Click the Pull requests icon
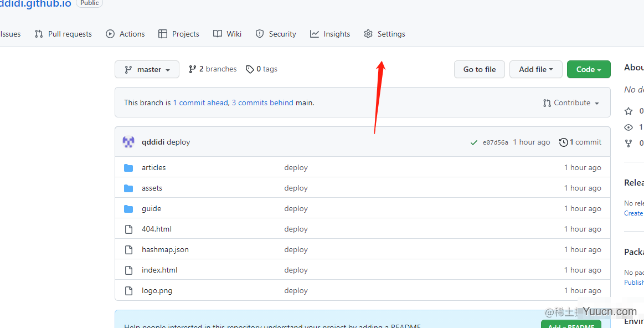 (39, 34)
